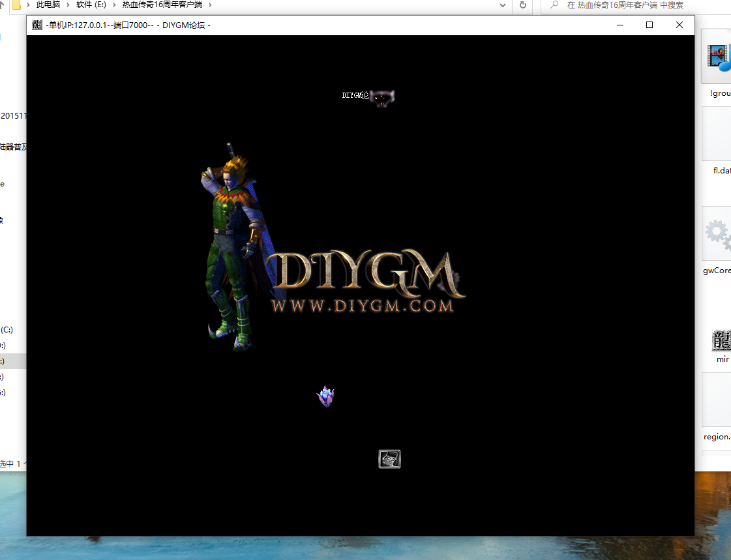Close the DIYGM game window
Screen dimensions: 731x560
pyautogui.click(x=679, y=25)
